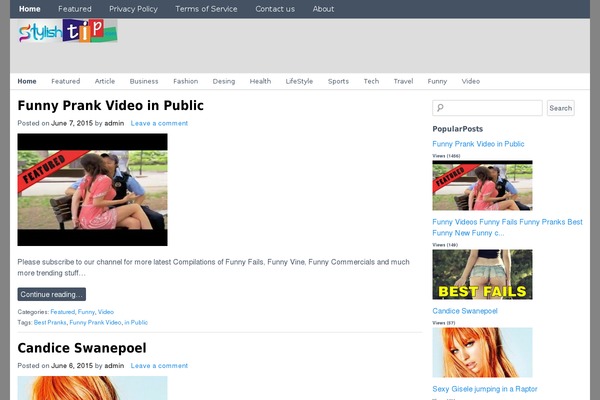Open the Privacy Policy page
This screenshot has width=600, height=400.
click(133, 9)
